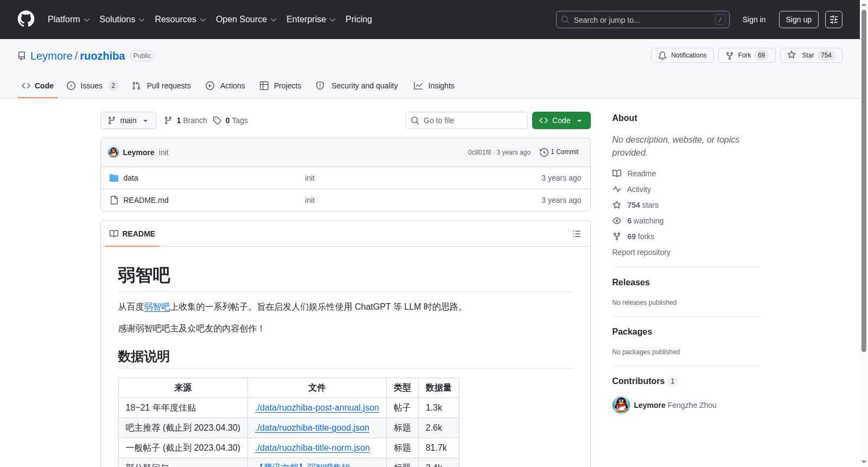Open the README.md file
The width and height of the screenshot is (868, 467).
pyautogui.click(x=146, y=200)
